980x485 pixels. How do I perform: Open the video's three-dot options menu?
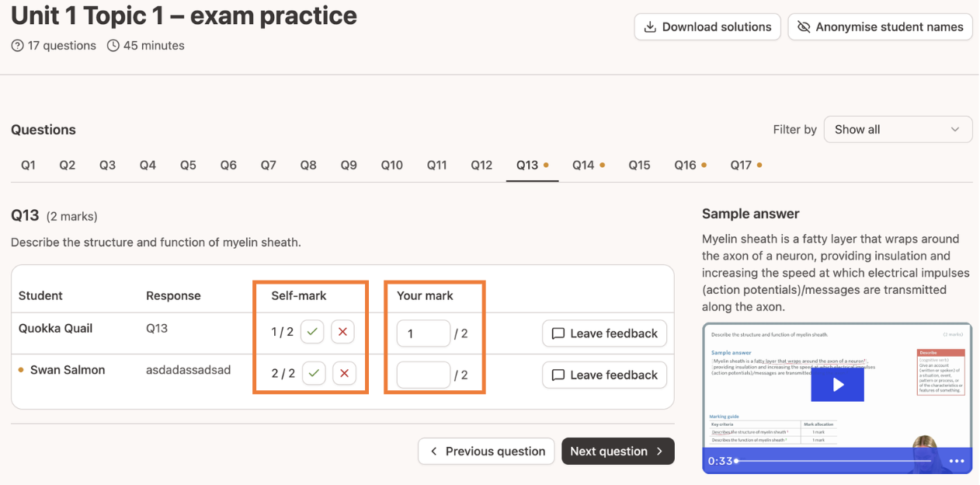(x=957, y=461)
